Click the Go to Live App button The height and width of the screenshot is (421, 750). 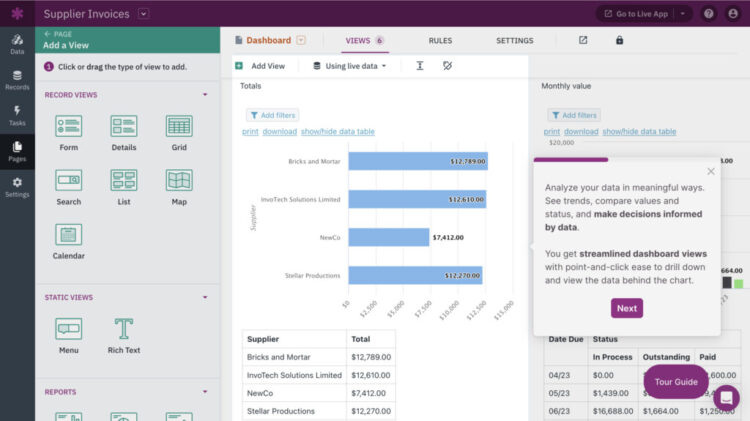[x=636, y=14]
